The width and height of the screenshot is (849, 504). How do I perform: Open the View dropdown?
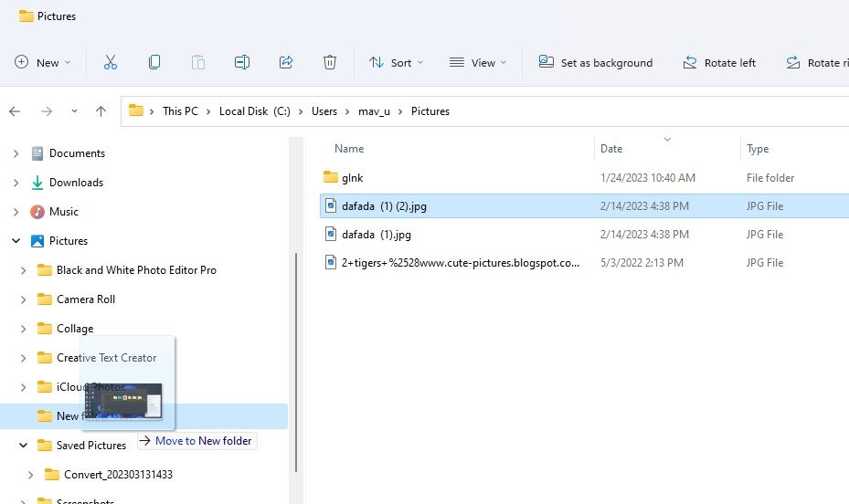[478, 62]
